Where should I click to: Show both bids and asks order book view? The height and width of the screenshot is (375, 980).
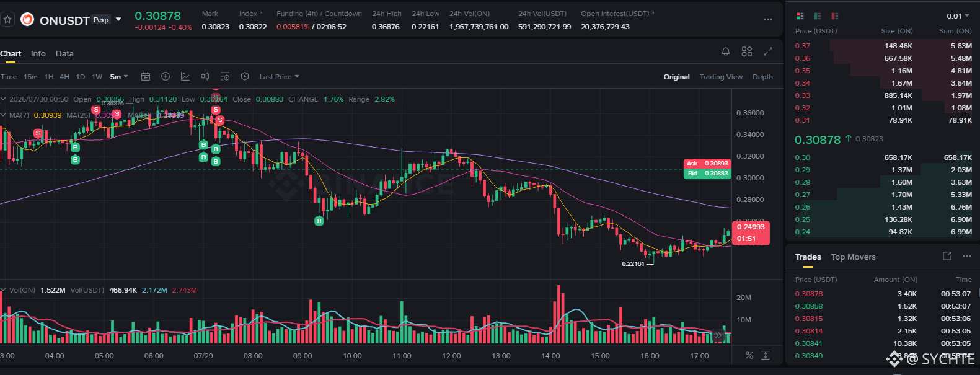pos(800,16)
